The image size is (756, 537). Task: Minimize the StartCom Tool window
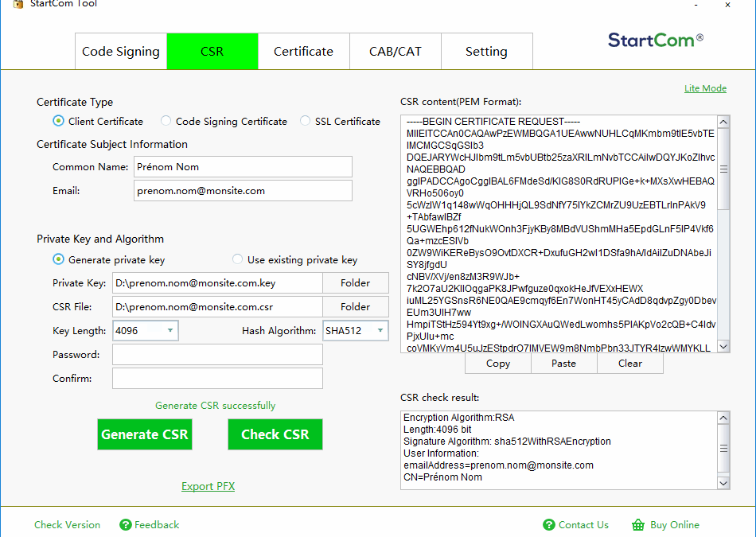point(696,4)
